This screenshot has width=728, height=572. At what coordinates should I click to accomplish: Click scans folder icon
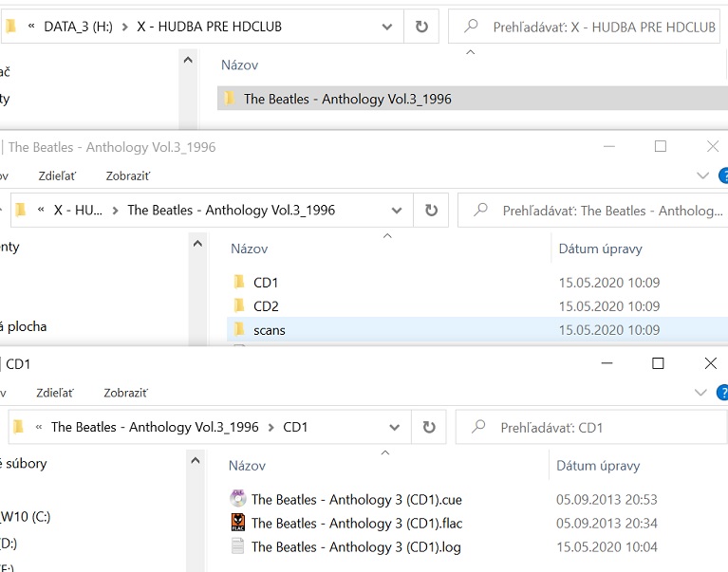click(x=239, y=329)
